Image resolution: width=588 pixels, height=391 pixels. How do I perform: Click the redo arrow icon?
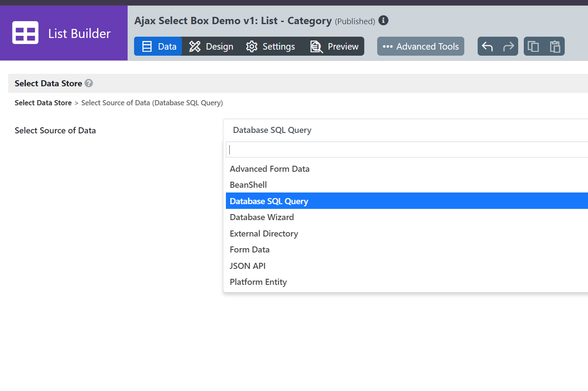[508, 46]
